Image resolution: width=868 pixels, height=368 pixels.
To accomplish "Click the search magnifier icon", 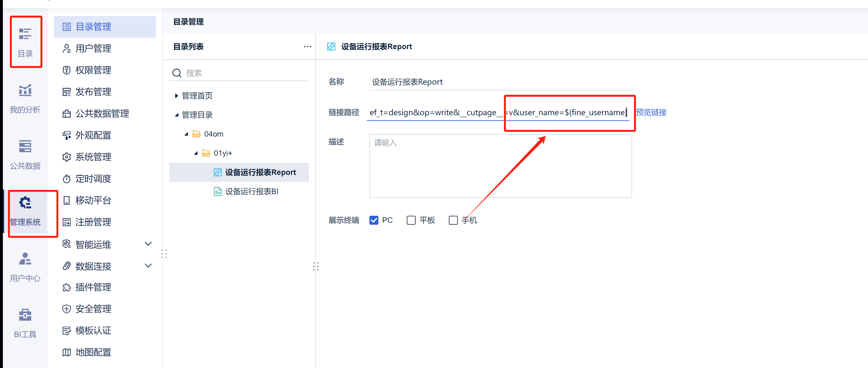I will click(x=177, y=73).
